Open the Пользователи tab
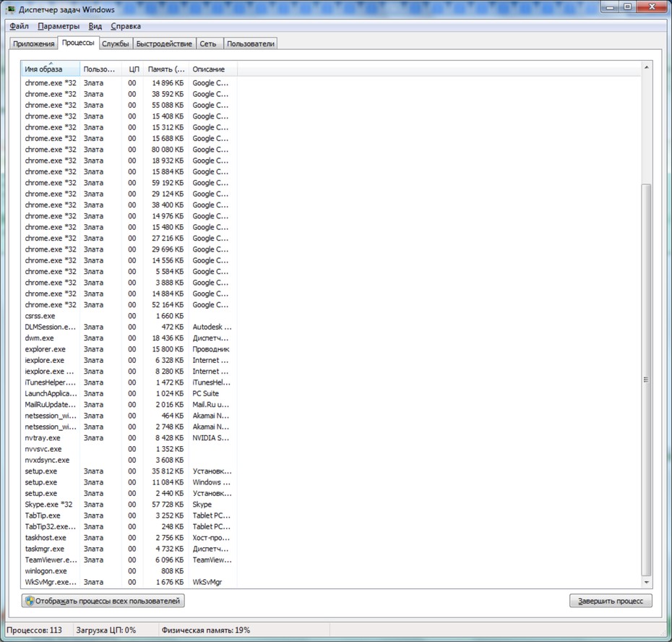This screenshot has height=642, width=672. click(251, 44)
